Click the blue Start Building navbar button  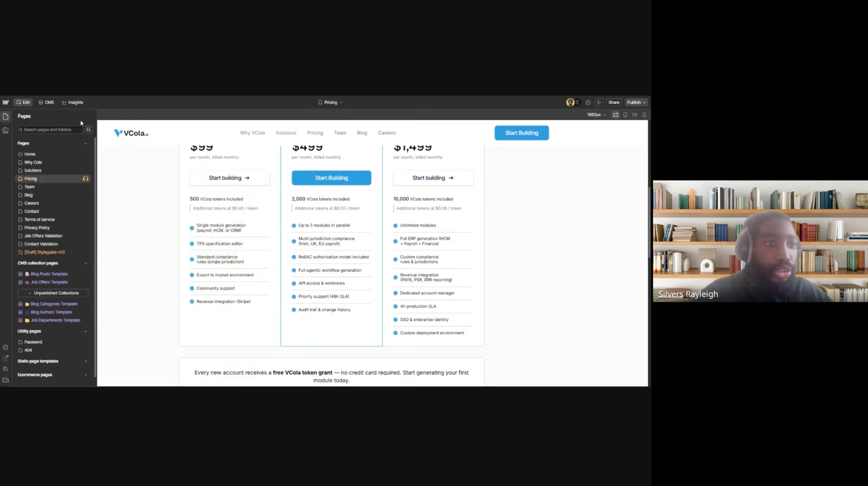[522, 133]
